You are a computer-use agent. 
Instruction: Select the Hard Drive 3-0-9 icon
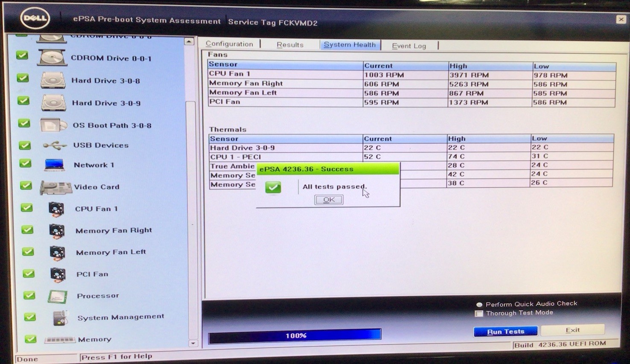(54, 102)
